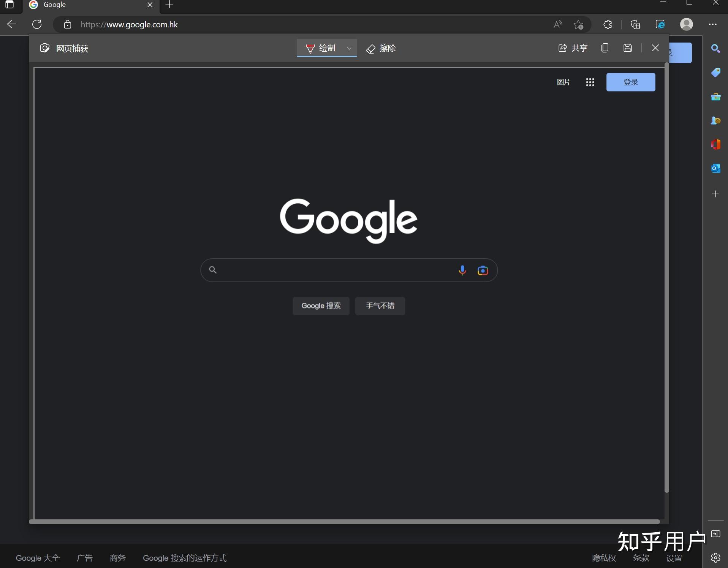Image resolution: width=728 pixels, height=568 pixels.
Task: Share the web capture (共享)
Action: click(x=573, y=48)
